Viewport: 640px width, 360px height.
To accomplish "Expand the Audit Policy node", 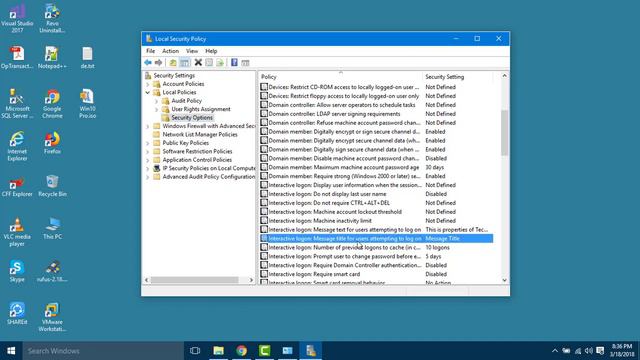I will point(156,101).
